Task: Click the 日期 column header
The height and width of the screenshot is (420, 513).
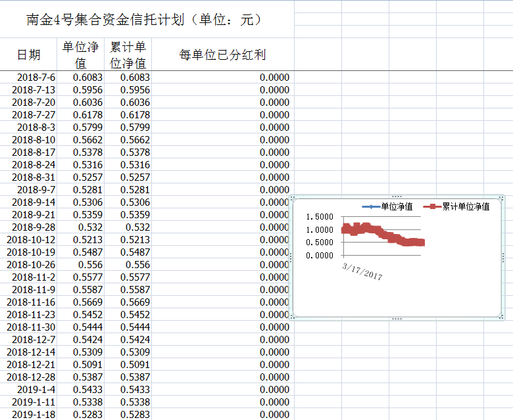Action: tap(28, 55)
